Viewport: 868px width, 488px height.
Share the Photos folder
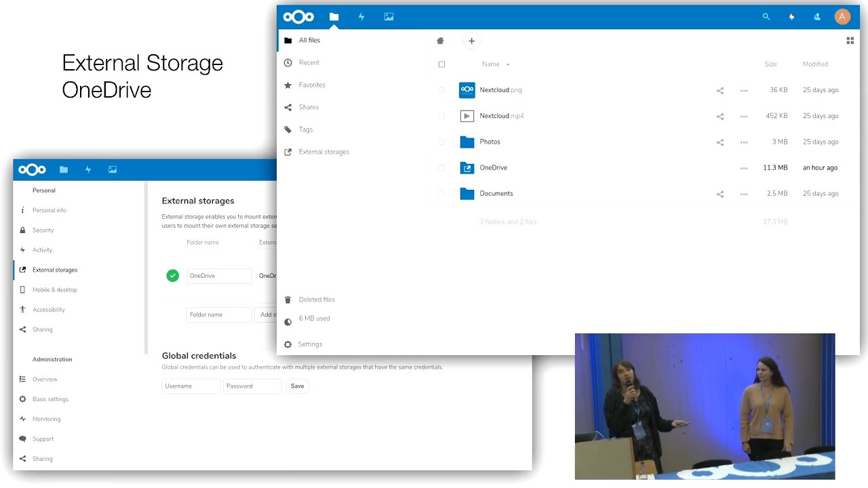point(720,142)
